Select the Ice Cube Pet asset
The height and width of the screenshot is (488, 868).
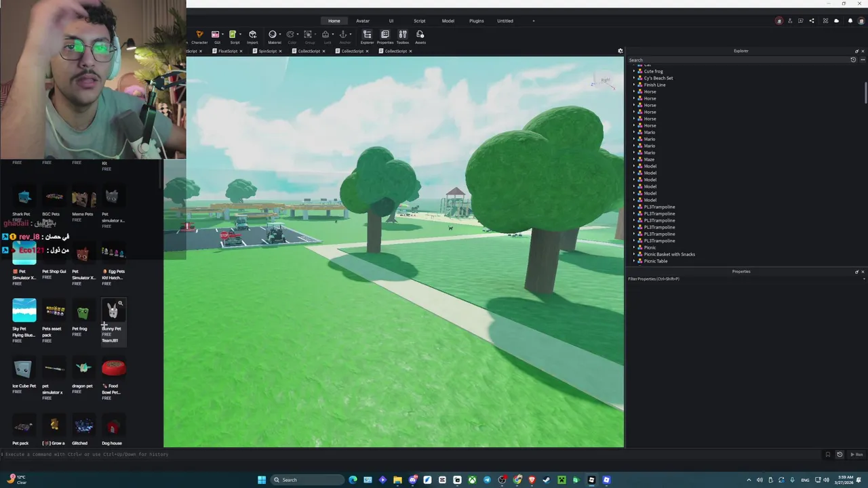coord(24,376)
